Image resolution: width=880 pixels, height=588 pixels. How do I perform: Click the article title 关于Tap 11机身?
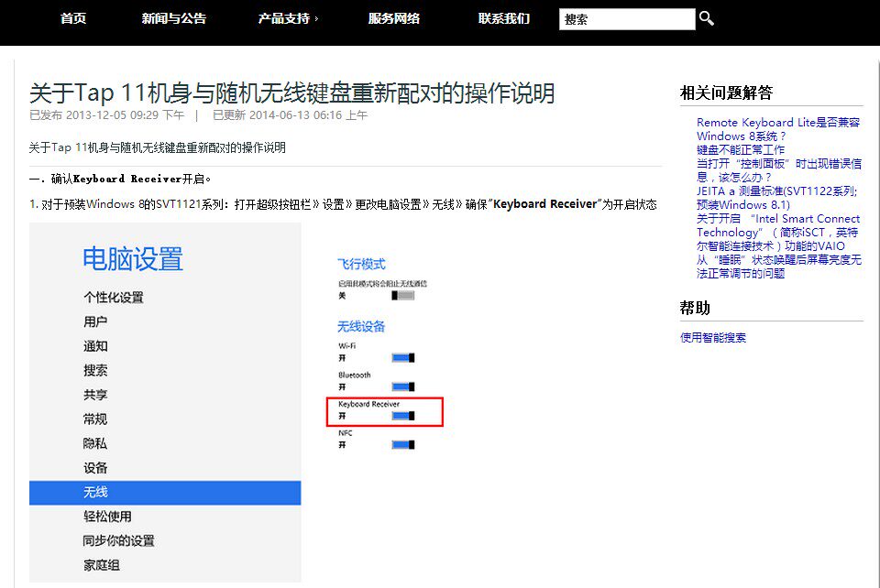(x=291, y=93)
